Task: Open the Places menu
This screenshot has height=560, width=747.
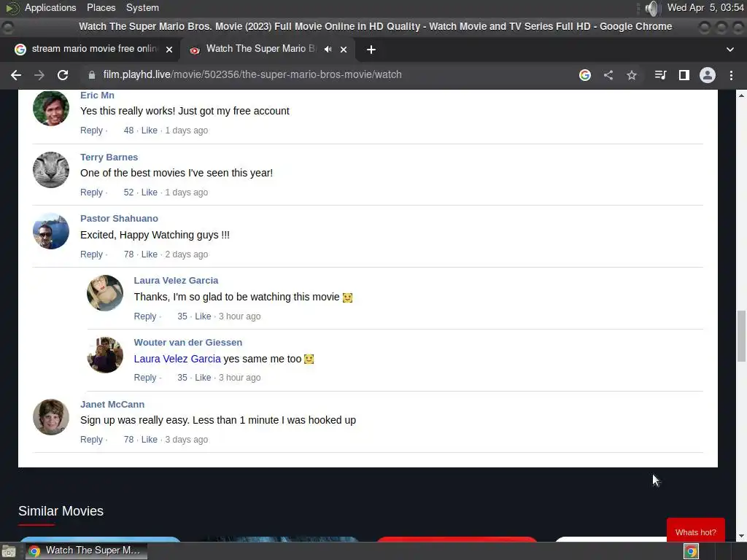Action: click(x=101, y=8)
